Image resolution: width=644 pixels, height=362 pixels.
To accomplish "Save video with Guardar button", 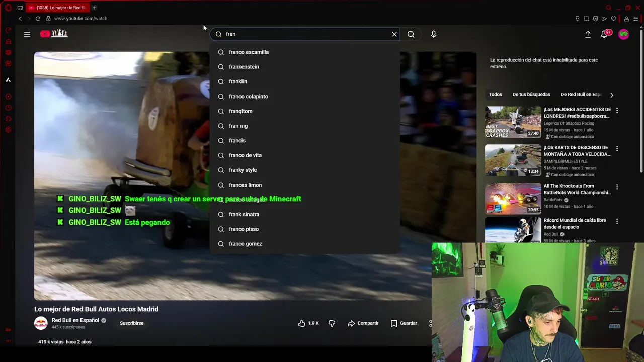I will 404,323.
